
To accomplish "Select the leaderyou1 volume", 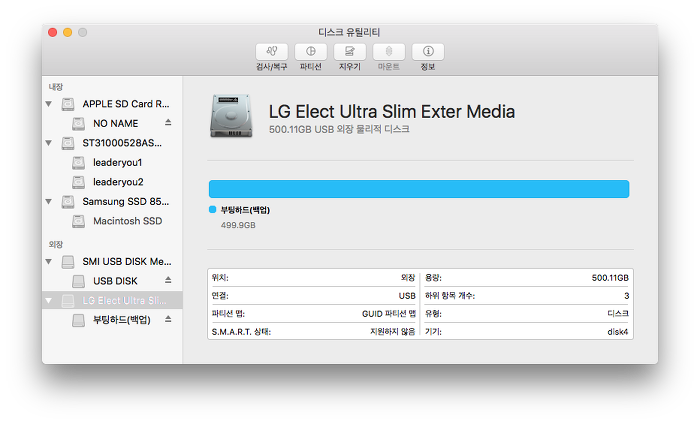I will pos(112,163).
